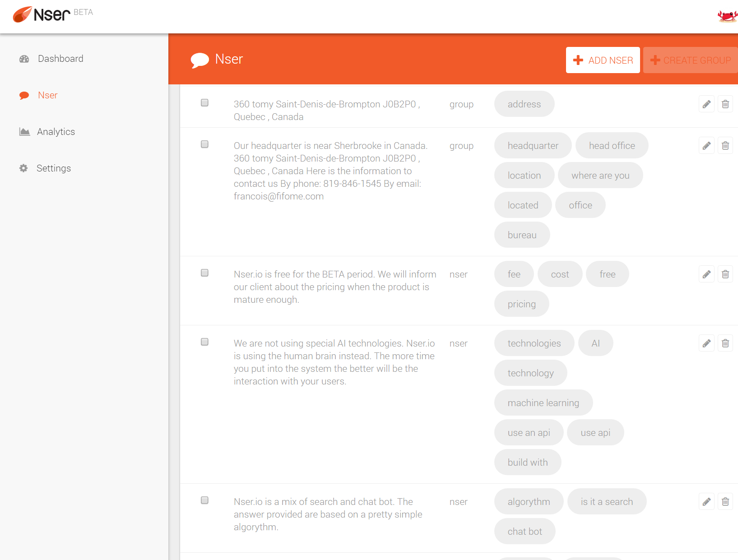Click the build with tag

point(528,463)
